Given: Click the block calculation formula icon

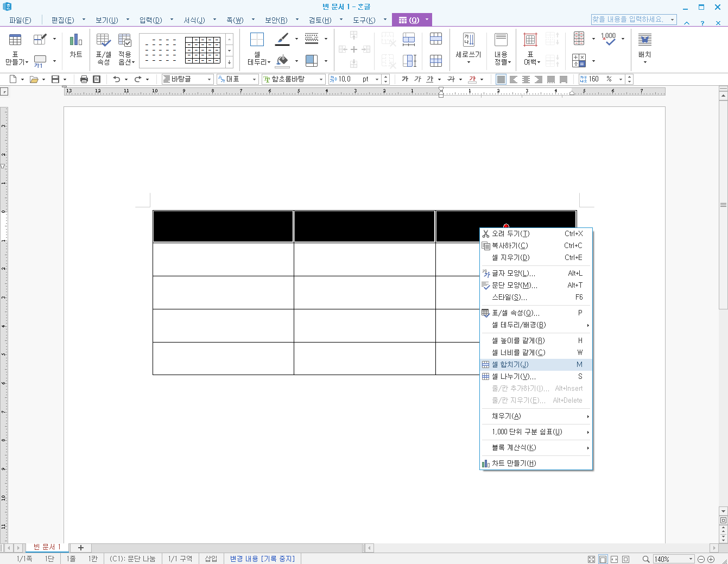Looking at the screenshot, I should (579, 61).
